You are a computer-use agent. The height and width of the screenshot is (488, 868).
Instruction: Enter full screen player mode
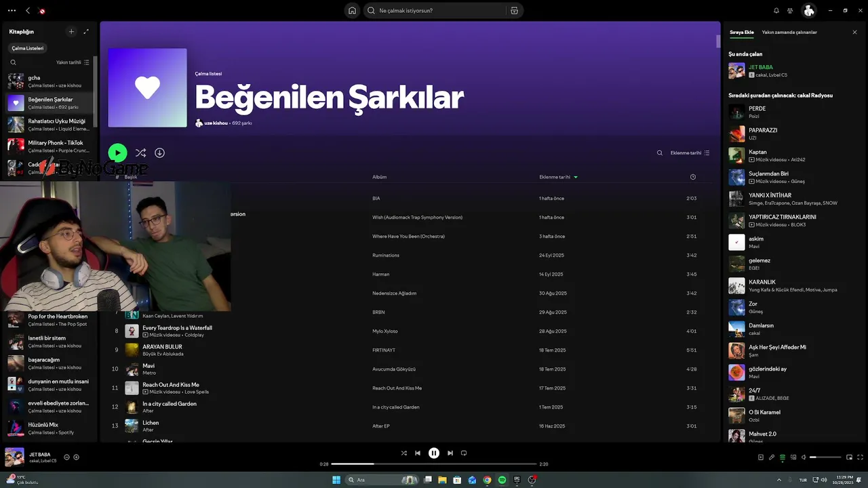(860, 457)
